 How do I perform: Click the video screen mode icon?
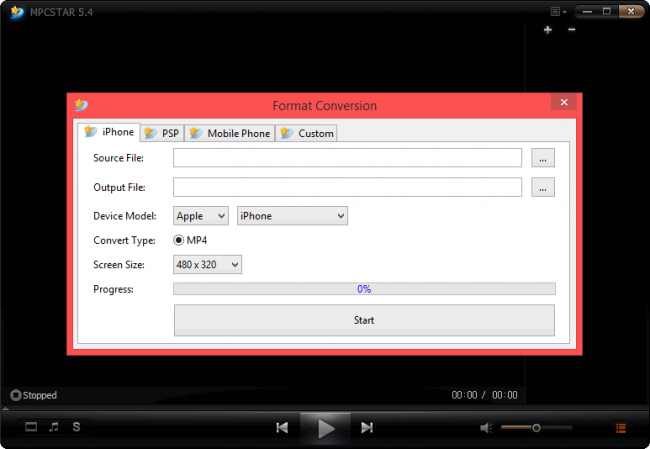(31, 427)
